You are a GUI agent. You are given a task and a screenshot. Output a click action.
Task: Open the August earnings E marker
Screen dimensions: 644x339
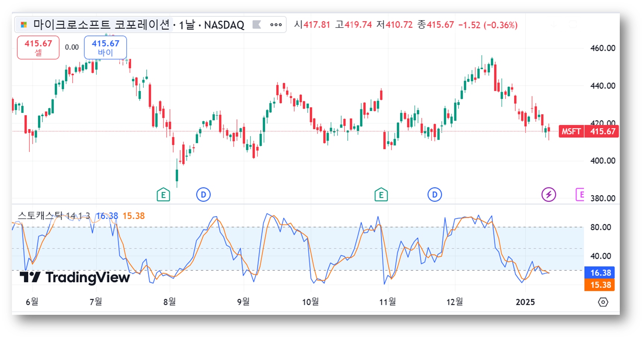click(163, 194)
